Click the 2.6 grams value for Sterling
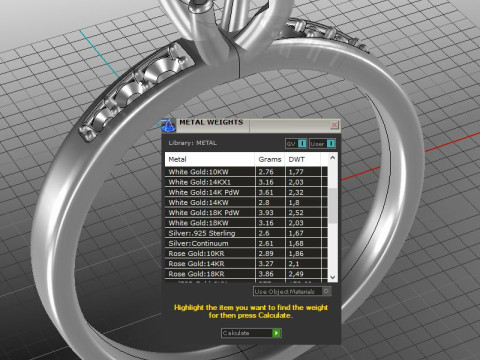480x360 pixels. pos(264,233)
